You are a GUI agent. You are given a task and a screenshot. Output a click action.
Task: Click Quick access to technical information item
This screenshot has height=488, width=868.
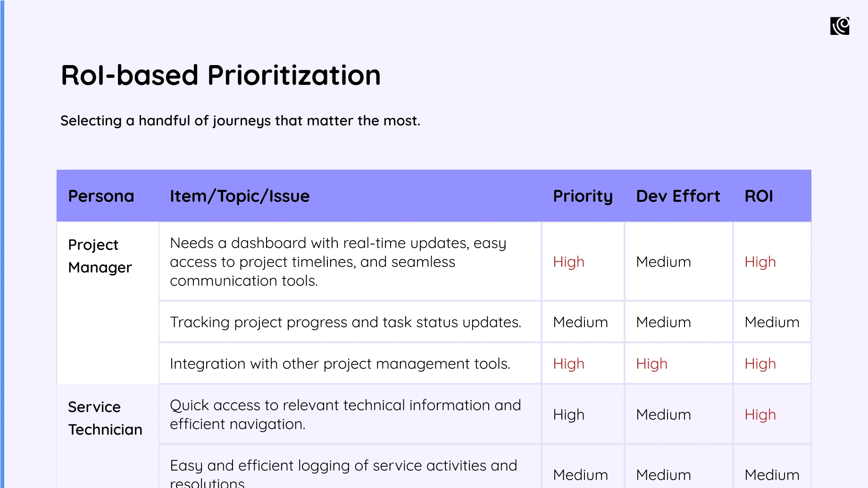pyautogui.click(x=345, y=414)
